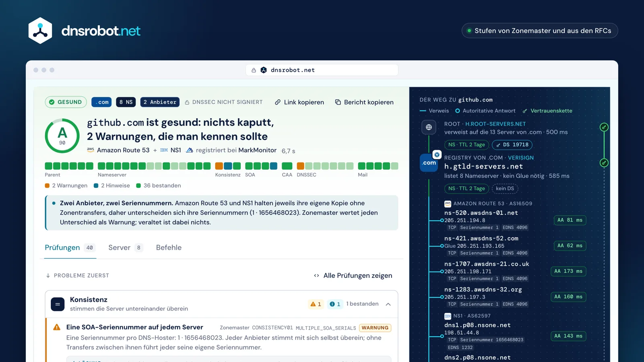Viewport: 644px width, 362px height.
Task: Click the Konsistenz equals-sign icon
Action: 58,304
